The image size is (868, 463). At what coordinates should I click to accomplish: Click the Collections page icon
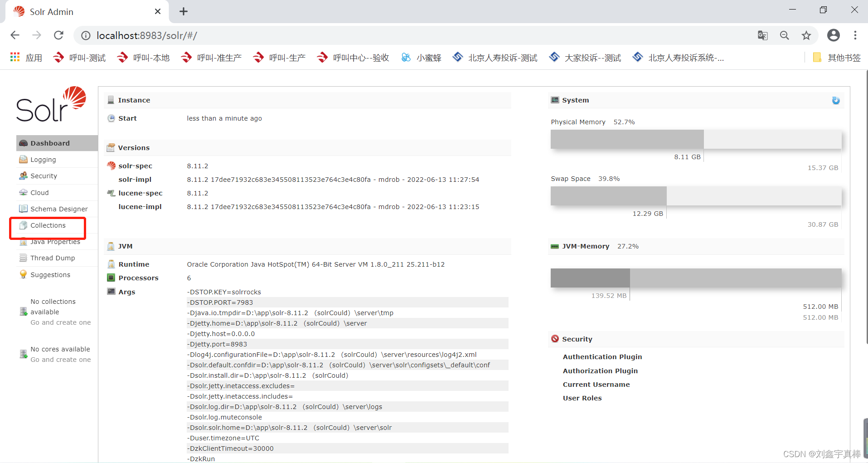pos(23,225)
